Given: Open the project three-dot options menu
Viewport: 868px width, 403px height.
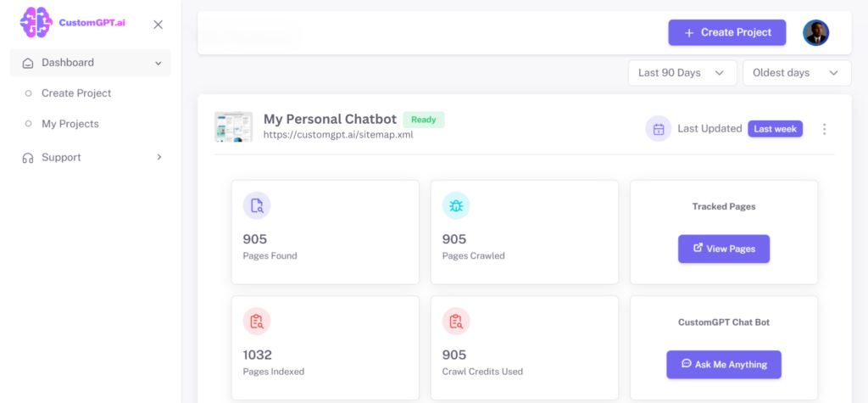Looking at the screenshot, I should click(824, 129).
